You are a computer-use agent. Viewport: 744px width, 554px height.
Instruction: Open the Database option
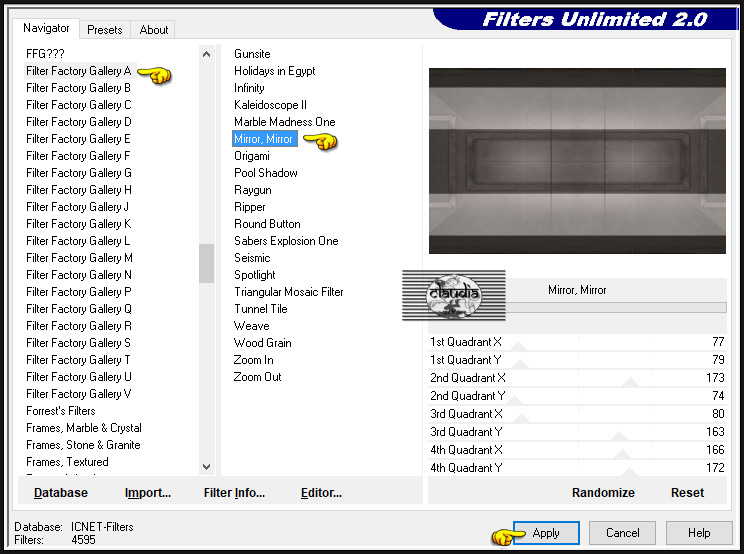pos(61,493)
